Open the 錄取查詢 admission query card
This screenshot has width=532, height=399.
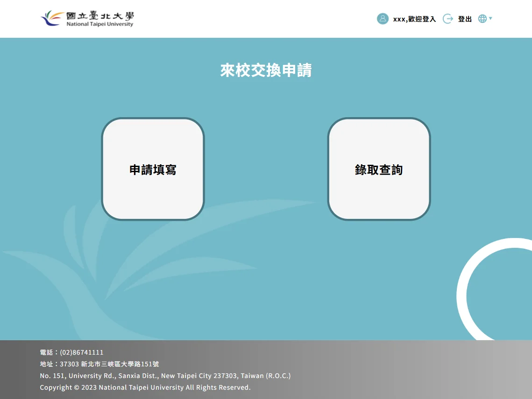coord(379,169)
